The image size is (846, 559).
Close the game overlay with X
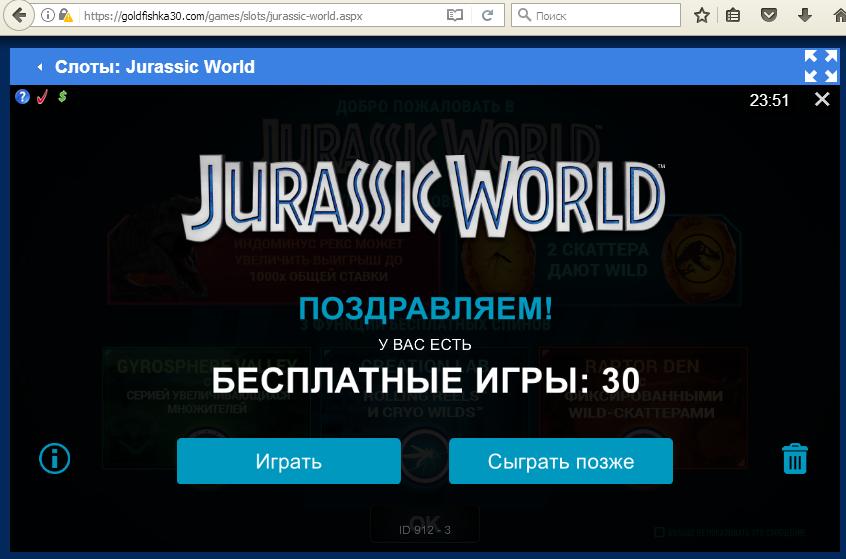(822, 99)
